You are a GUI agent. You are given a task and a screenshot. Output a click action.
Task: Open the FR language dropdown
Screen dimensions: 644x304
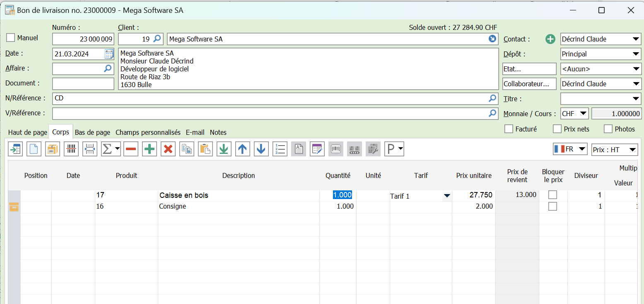570,149
